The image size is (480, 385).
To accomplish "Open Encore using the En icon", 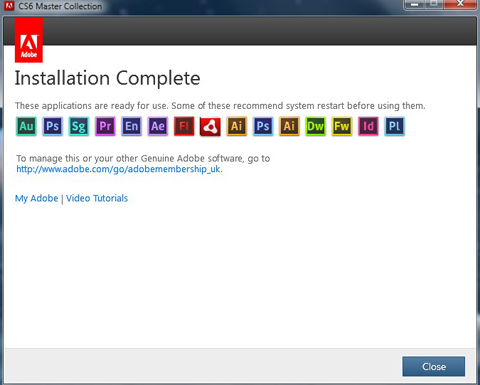I will coord(132,126).
